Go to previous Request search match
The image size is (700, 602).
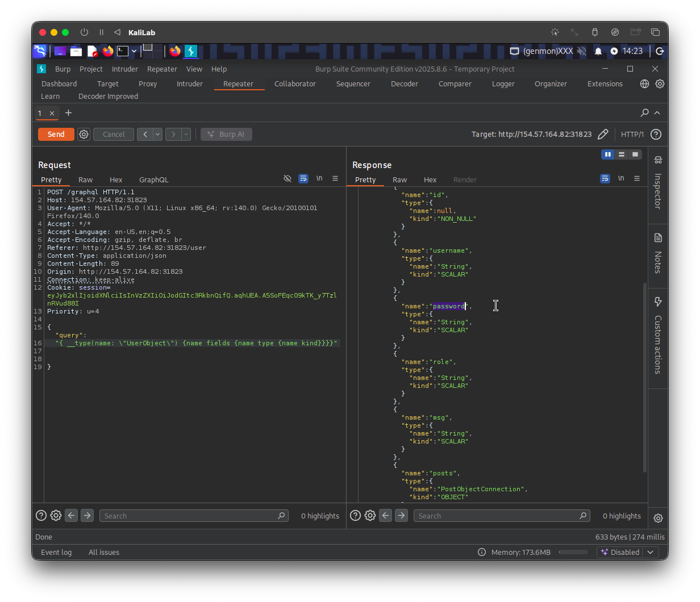coord(71,516)
